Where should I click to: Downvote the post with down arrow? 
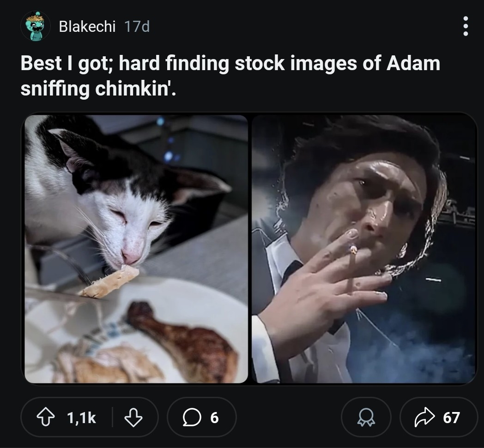133,418
